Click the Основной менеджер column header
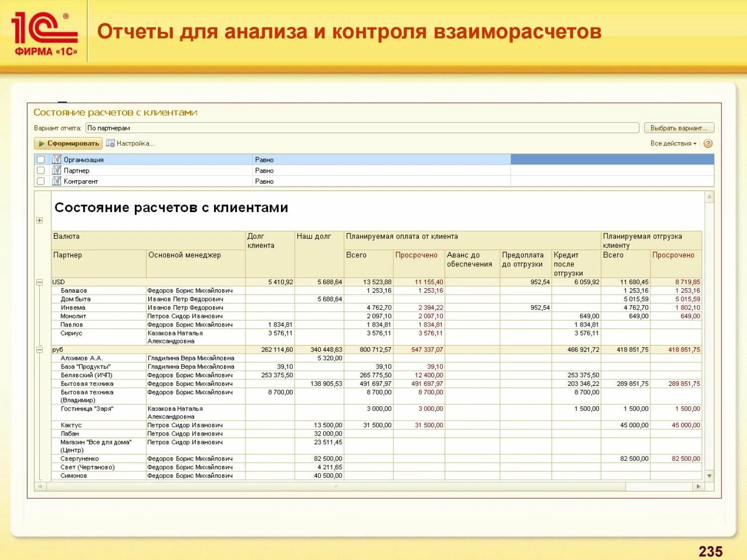This screenshot has width=747, height=560. click(x=196, y=264)
